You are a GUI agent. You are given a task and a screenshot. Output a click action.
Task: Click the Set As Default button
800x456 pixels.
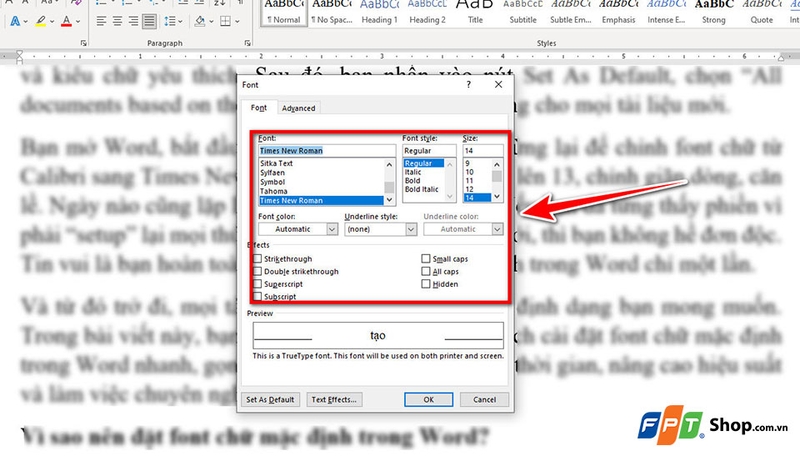270,399
